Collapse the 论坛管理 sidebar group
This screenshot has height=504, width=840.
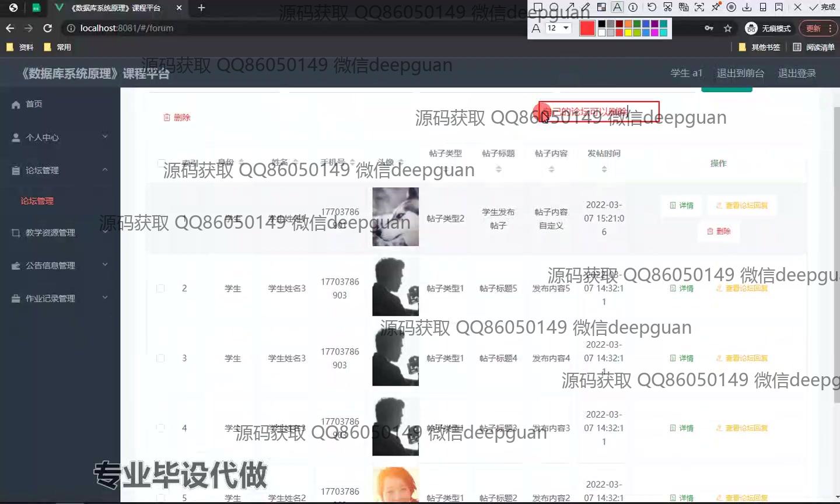pyautogui.click(x=60, y=170)
